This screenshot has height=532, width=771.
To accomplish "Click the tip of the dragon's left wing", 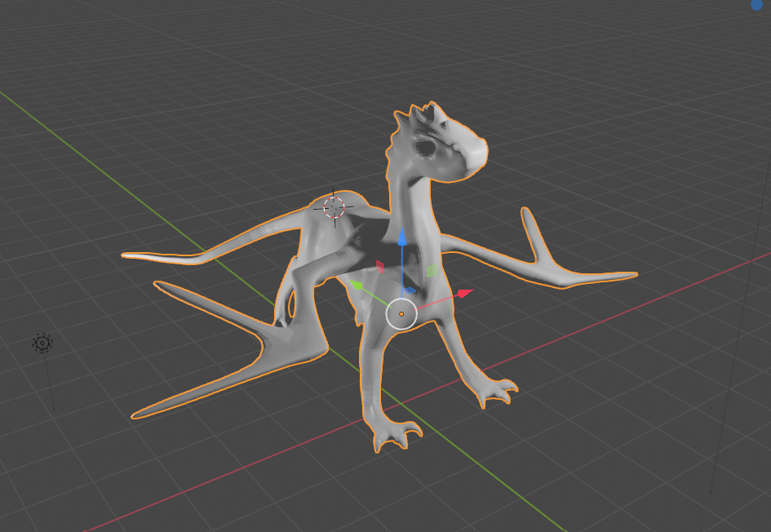I will click(131, 255).
